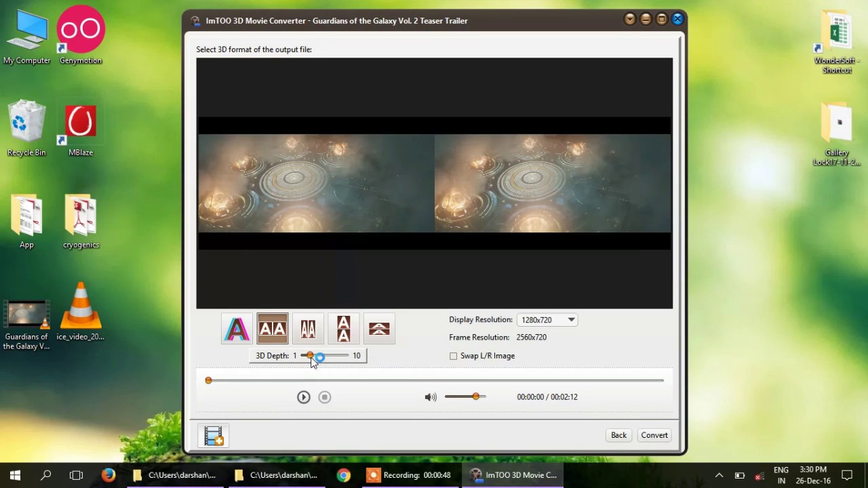Select the Anaglyph 3D format icon

[x=237, y=329]
